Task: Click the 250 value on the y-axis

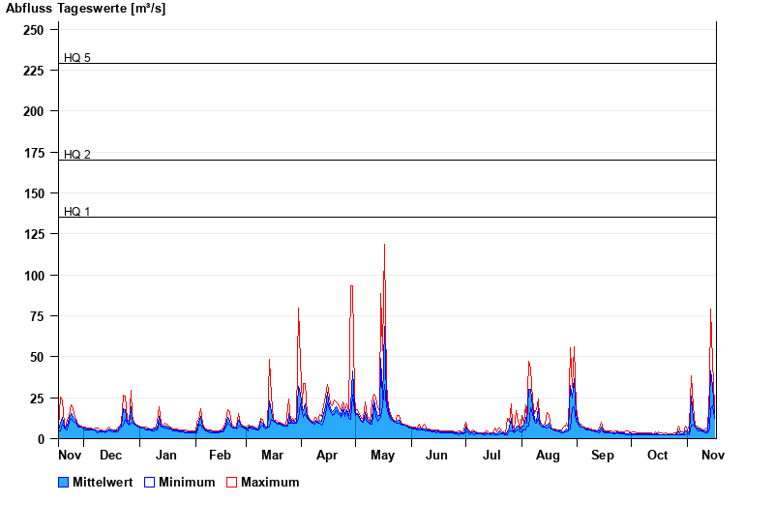Action: click(x=35, y=30)
